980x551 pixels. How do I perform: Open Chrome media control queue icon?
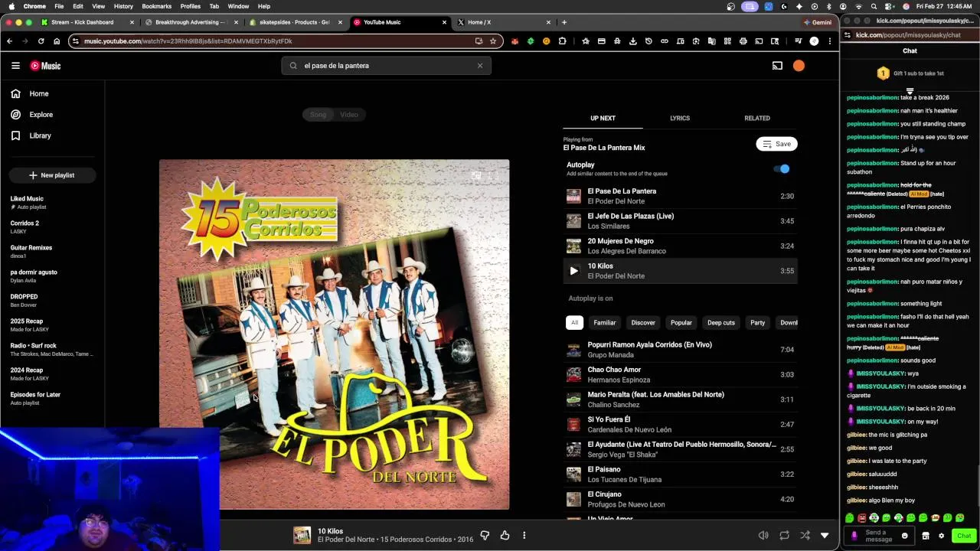798,41
